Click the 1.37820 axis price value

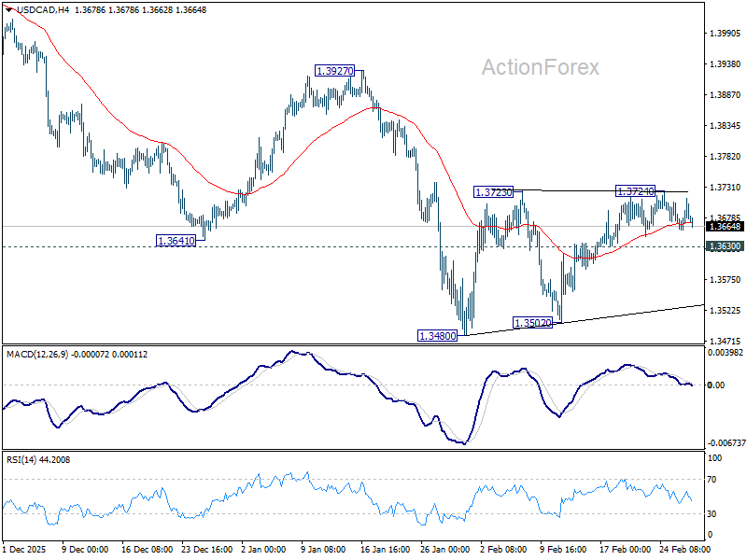(x=726, y=157)
